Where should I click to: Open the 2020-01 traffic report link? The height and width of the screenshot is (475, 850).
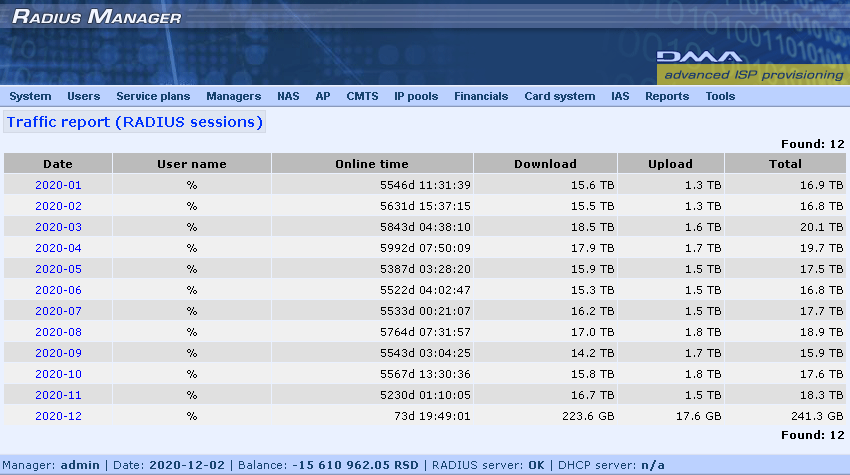point(58,185)
